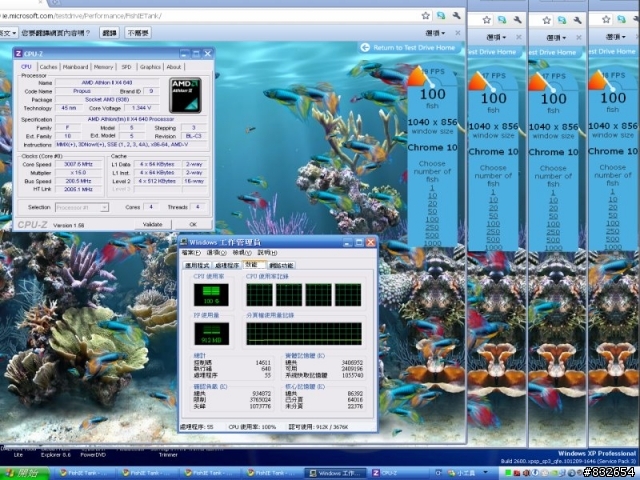Open the 檔案(F) menu in Task Manager
Viewport: 640px width, 480px height.
click(x=191, y=253)
